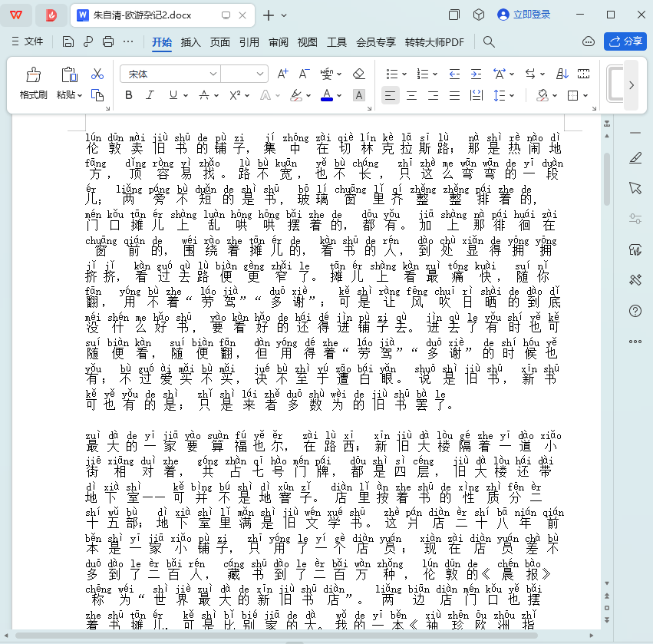653x644 pixels.
Task: Click the sliders settings icon in sidebar
Action: [635, 219]
